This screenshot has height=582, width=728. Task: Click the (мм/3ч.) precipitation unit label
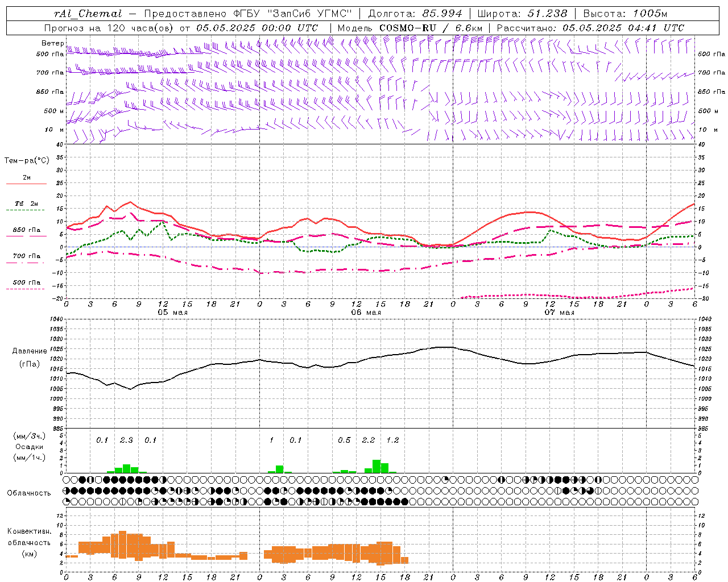(x=30, y=436)
